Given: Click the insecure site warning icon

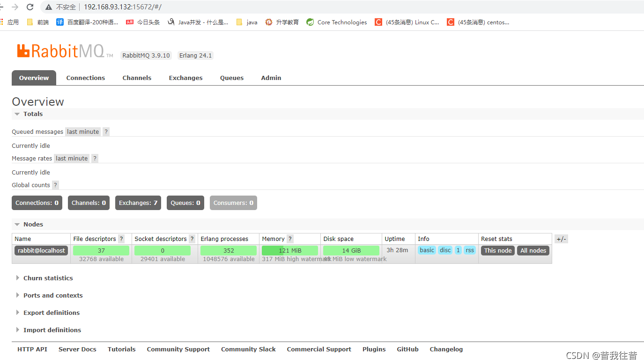Looking at the screenshot, I should [49, 7].
